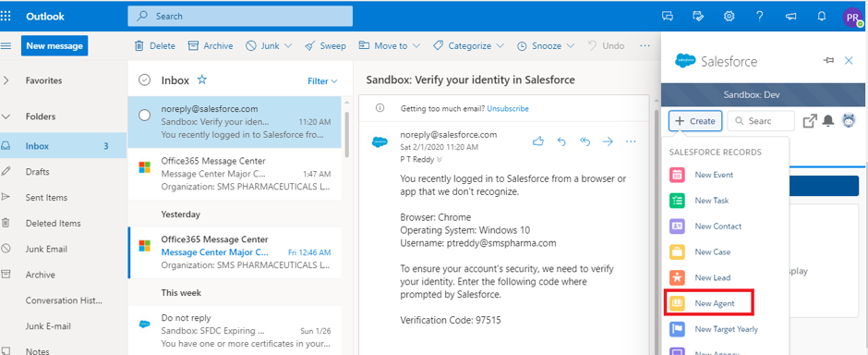Click the New Contact card icon
The image size is (868, 355).
[677, 226]
